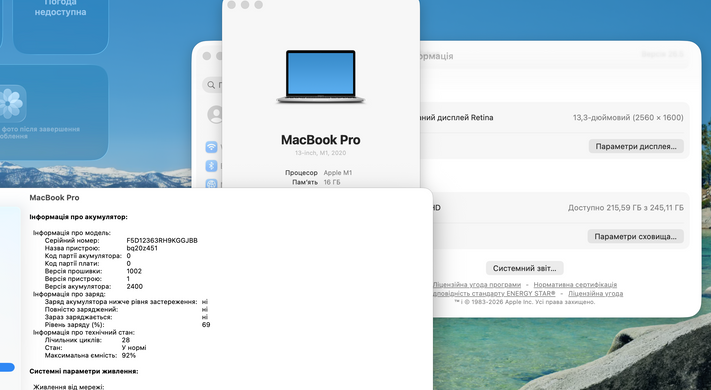Open the 'Ліцензійна угода програми' link
This screenshot has height=390, width=711.
477,285
